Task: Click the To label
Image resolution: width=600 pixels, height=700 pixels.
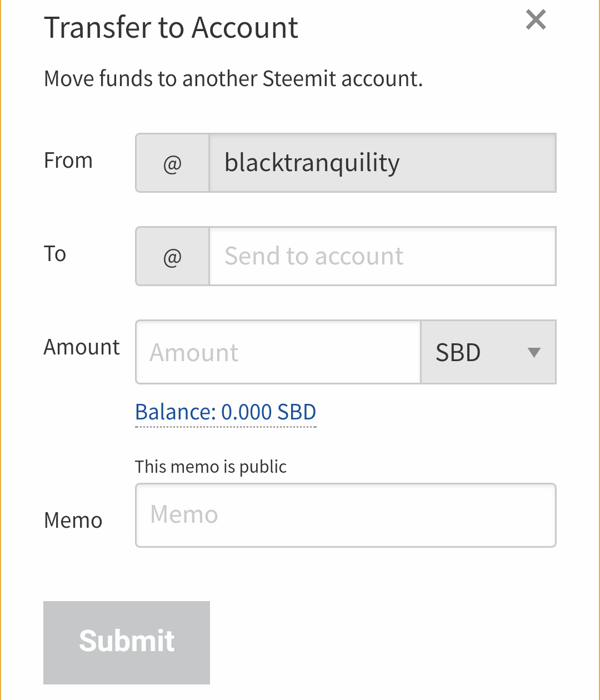Action: coord(54,254)
